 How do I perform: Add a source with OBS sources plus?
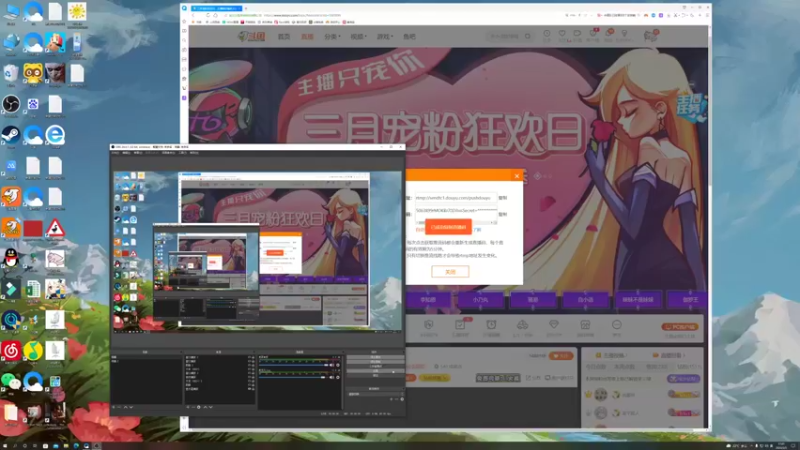188,407
